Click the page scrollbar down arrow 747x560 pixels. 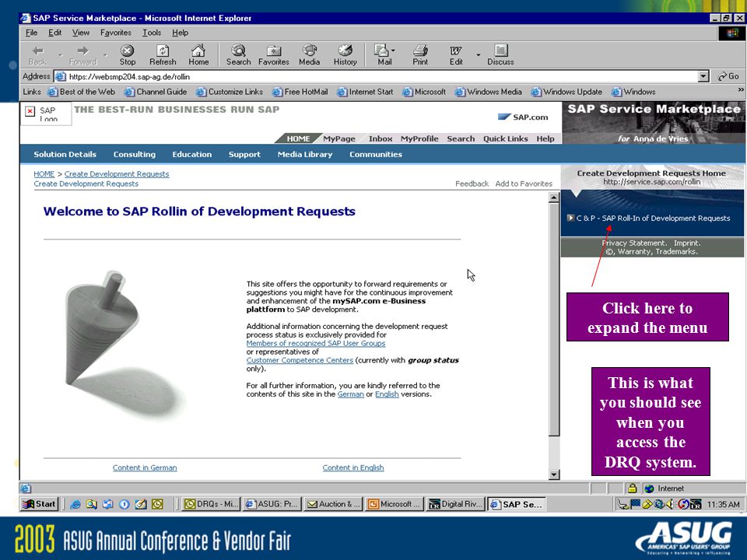point(553,474)
